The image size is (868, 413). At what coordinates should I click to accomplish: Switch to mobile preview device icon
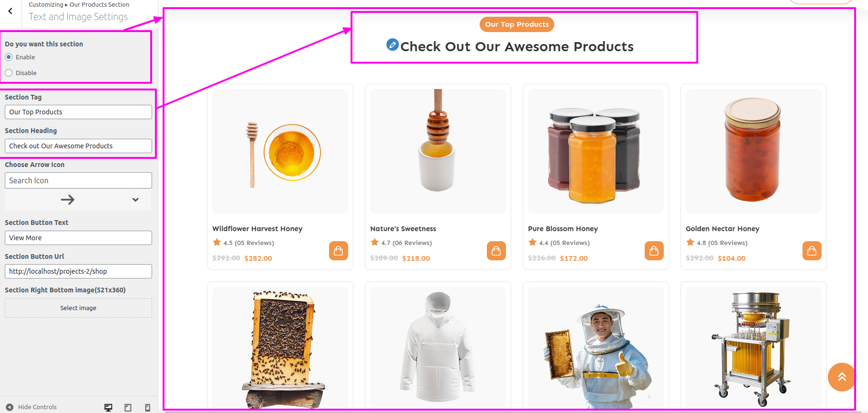[x=147, y=407]
